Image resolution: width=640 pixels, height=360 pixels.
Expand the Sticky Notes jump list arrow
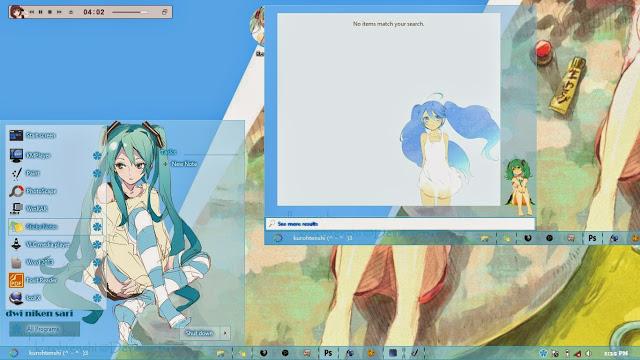pyautogui.click(x=97, y=227)
